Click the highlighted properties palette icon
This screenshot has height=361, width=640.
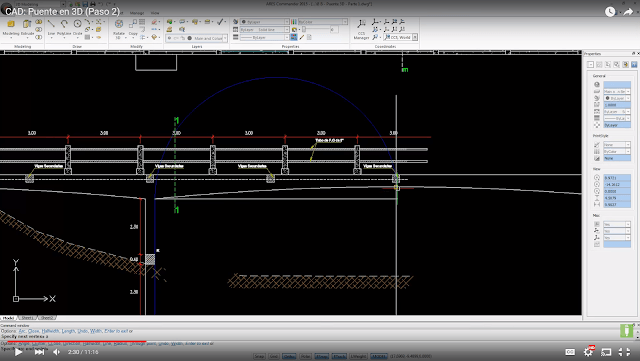[x=294, y=37]
